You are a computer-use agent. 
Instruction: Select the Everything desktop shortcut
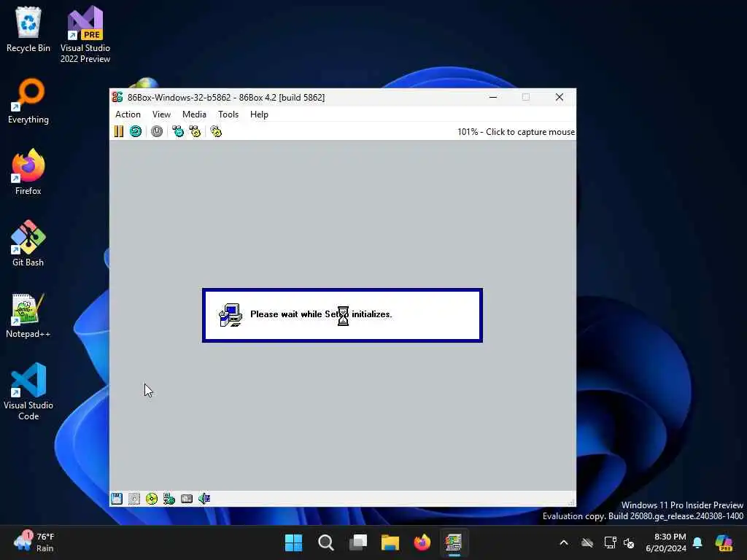(28, 101)
